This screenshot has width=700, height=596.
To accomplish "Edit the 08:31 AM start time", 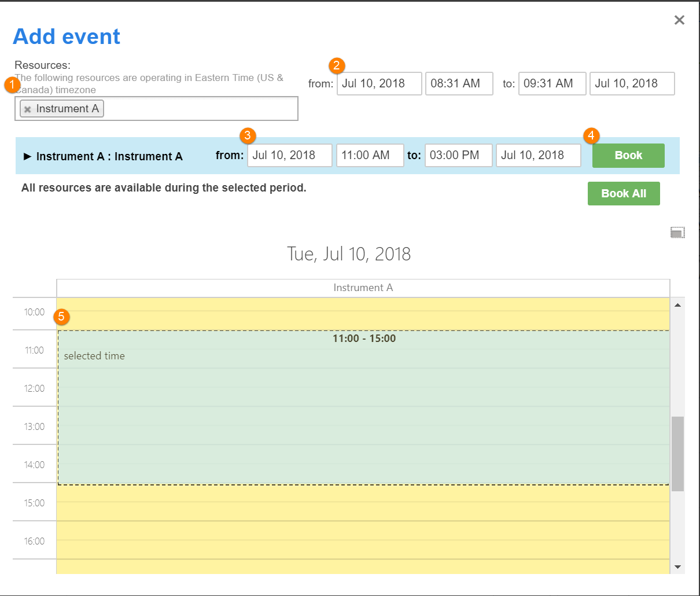I will coord(459,83).
